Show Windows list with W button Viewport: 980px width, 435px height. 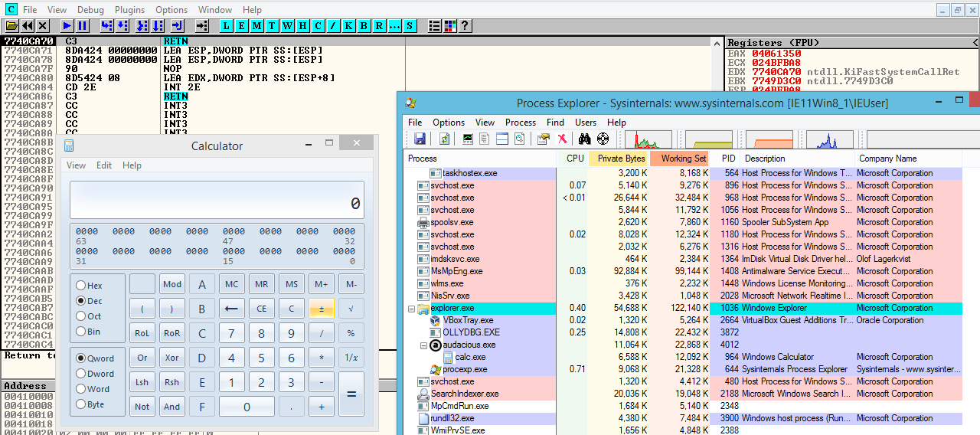pos(288,26)
